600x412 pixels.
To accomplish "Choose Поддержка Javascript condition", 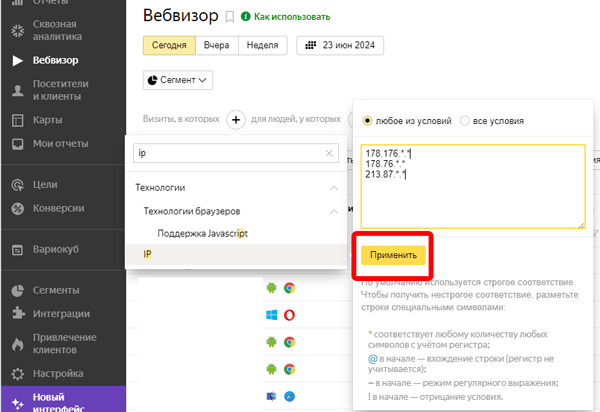I will click(x=202, y=233).
